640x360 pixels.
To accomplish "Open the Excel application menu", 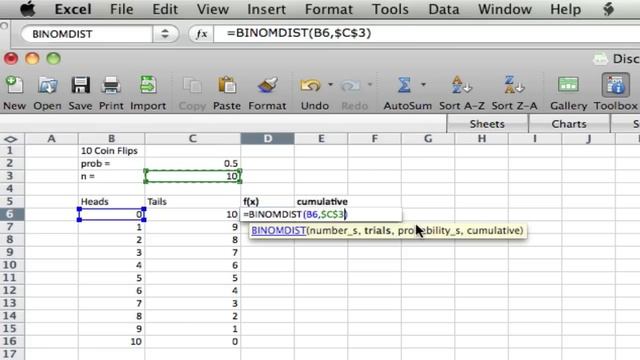I will (x=73, y=9).
